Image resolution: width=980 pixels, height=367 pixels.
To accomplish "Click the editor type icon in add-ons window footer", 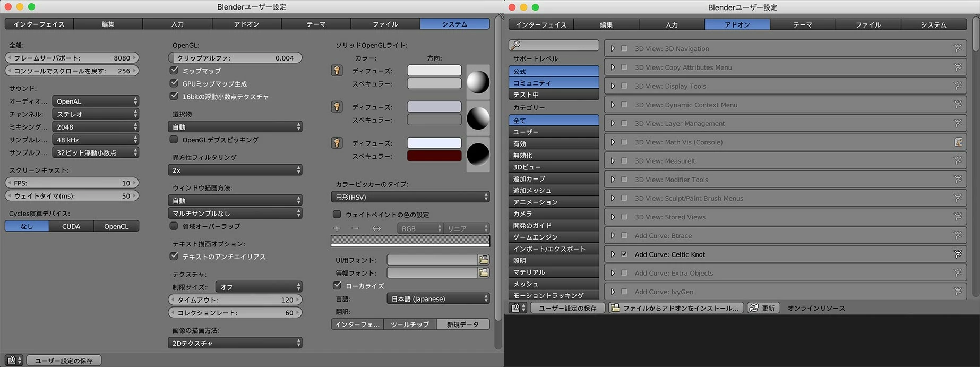I will (x=518, y=308).
